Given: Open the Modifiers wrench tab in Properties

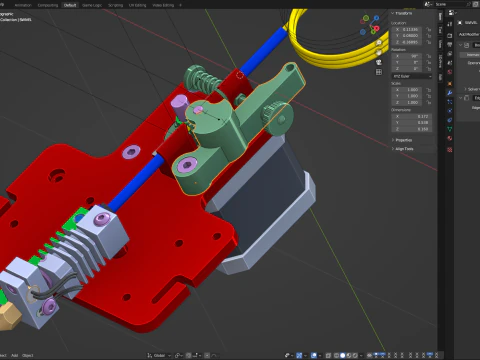Looking at the screenshot, I should point(450,93).
